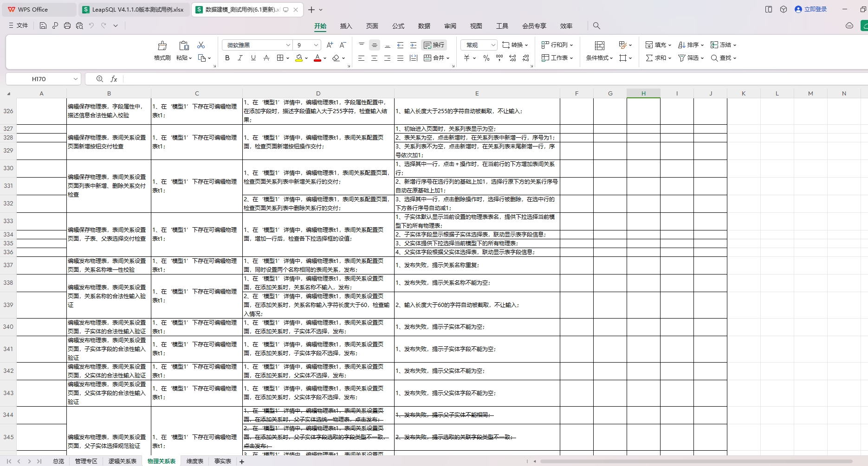Click the Sort (排序) button
868x466 pixels.
point(691,45)
